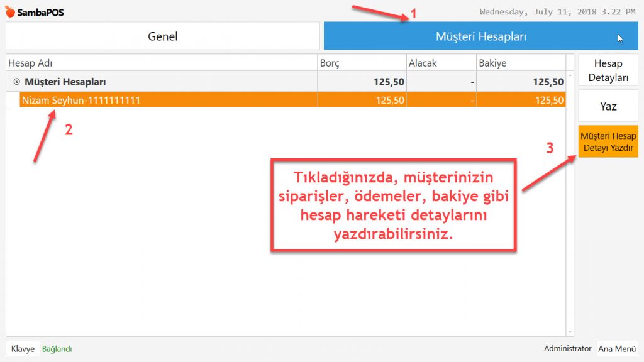Click the SambaPOS logo icon
The image size is (644, 362).
[9, 12]
